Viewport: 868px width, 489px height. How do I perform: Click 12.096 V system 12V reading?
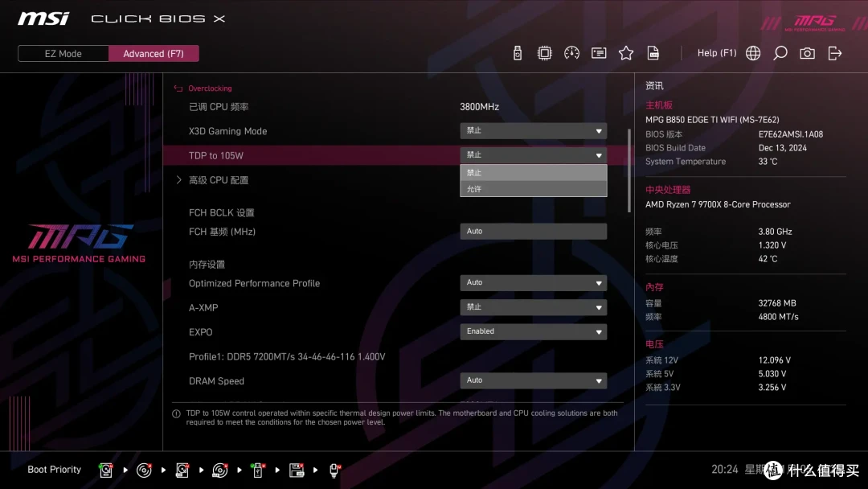pyautogui.click(x=775, y=360)
